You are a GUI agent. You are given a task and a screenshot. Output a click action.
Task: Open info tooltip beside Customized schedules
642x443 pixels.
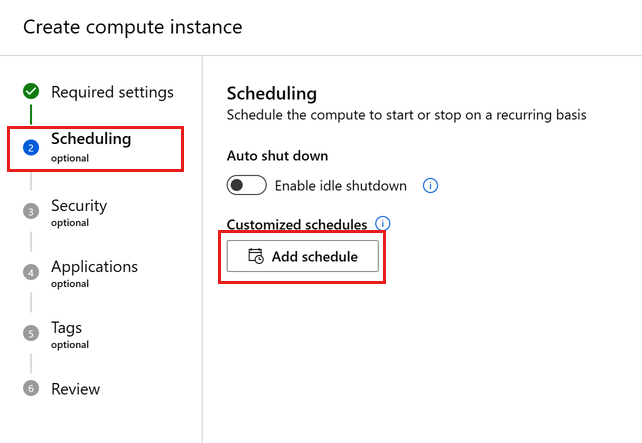pyautogui.click(x=382, y=224)
